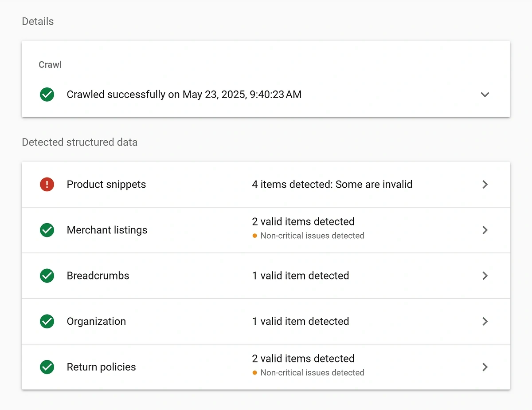Click the orange warning dot under Return policies
The height and width of the screenshot is (410, 532).
coord(254,373)
